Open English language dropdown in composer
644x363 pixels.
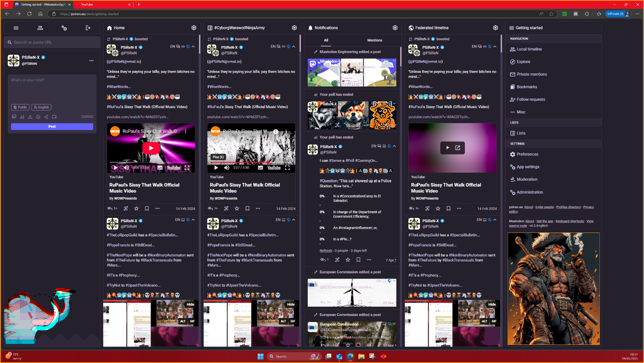pyautogui.click(x=41, y=107)
